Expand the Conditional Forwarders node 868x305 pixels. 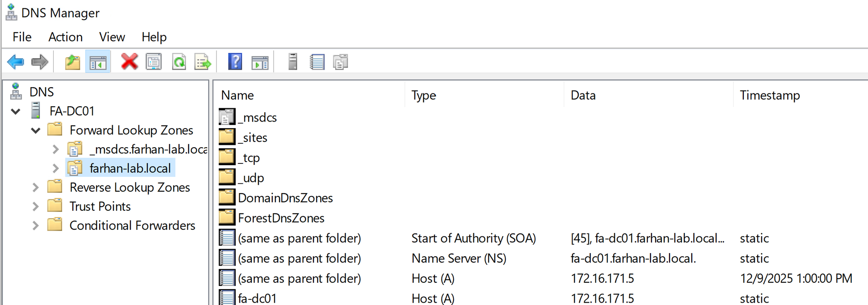click(x=36, y=226)
